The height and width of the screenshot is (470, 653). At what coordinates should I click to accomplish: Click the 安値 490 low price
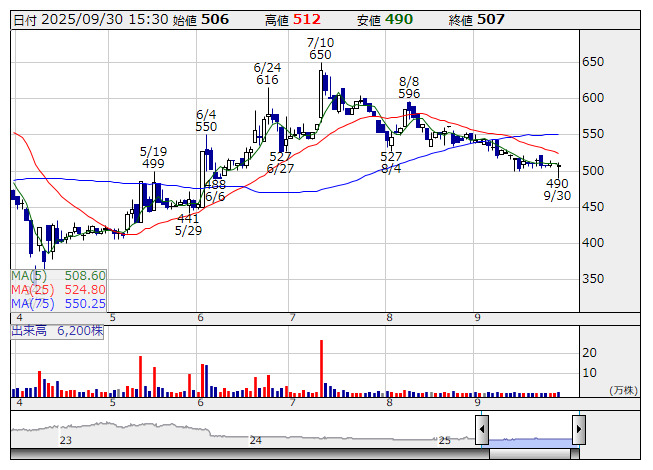(385, 20)
